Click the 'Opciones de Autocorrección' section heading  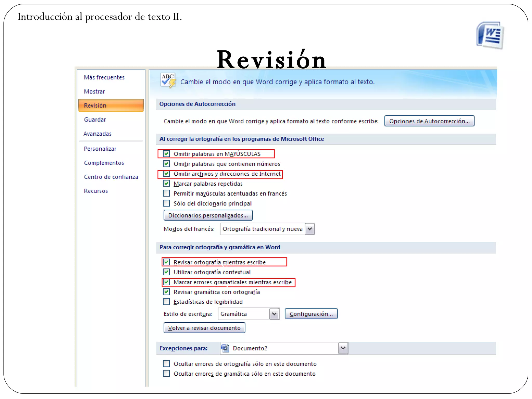click(x=197, y=104)
